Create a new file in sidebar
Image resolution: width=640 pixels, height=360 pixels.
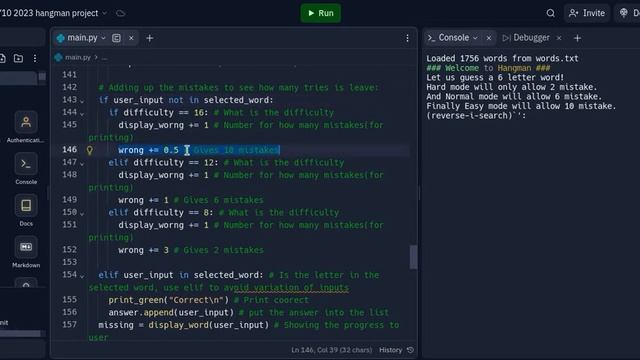(2, 58)
